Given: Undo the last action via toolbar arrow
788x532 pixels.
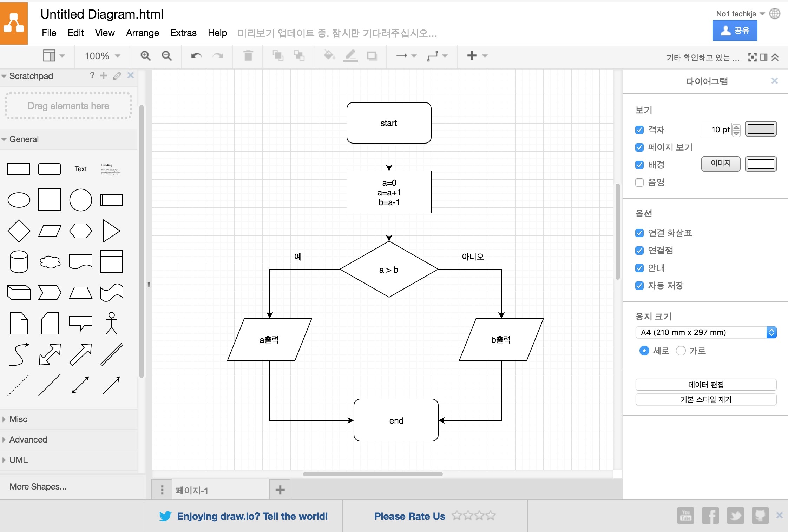Looking at the screenshot, I should (196, 56).
